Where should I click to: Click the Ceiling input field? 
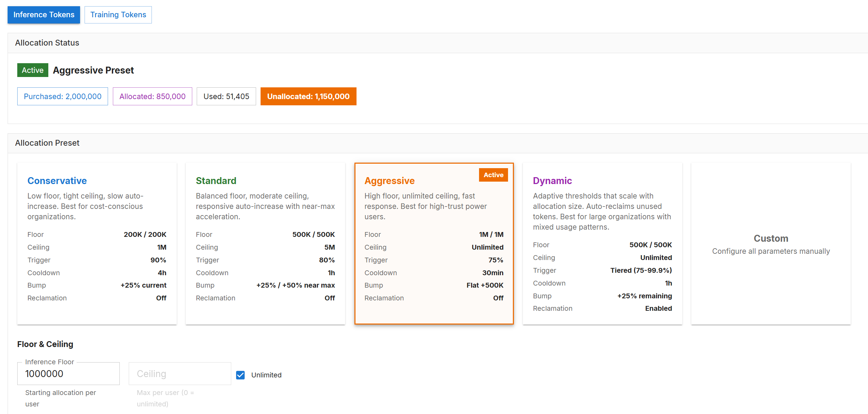pos(179,373)
